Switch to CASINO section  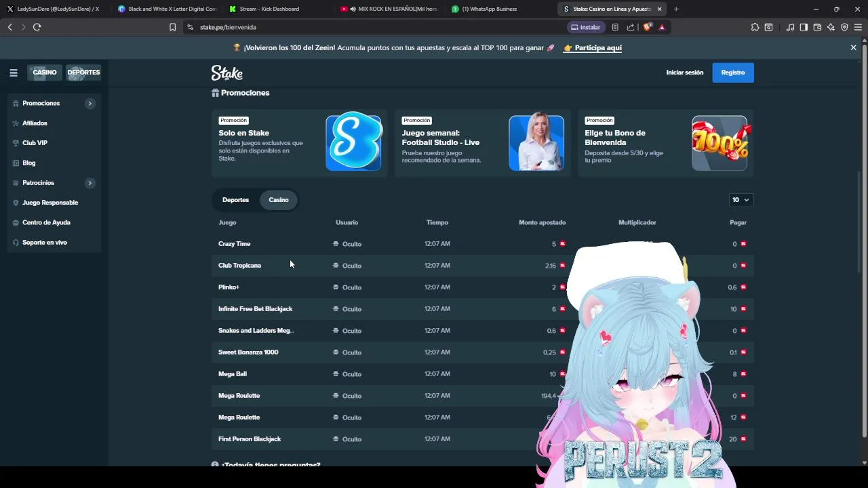pyautogui.click(x=45, y=73)
